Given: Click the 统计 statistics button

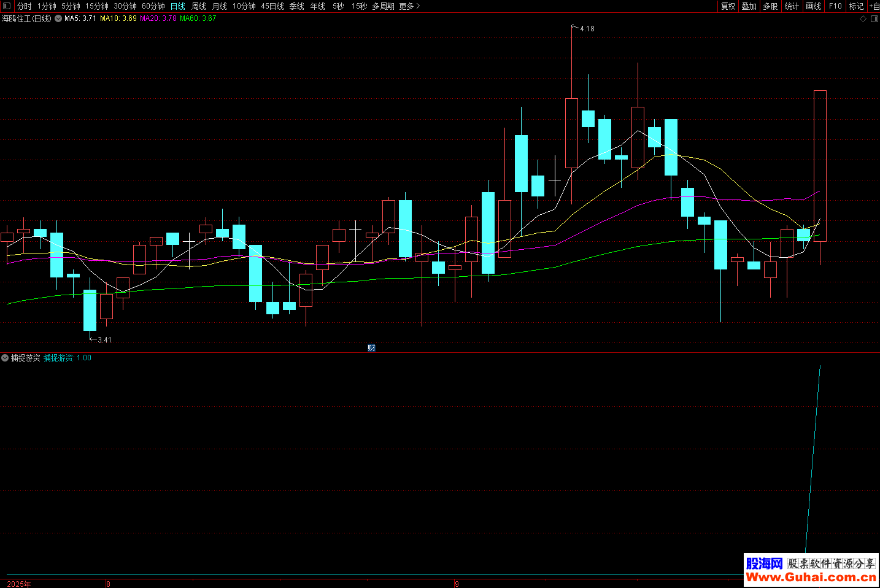Looking at the screenshot, I should point(792,6).
